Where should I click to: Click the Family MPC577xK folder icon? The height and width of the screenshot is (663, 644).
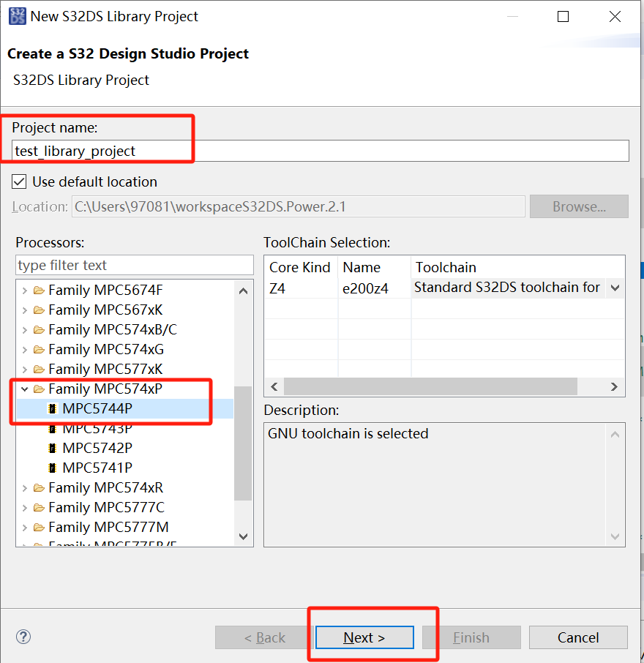click(x=39, y=369)
